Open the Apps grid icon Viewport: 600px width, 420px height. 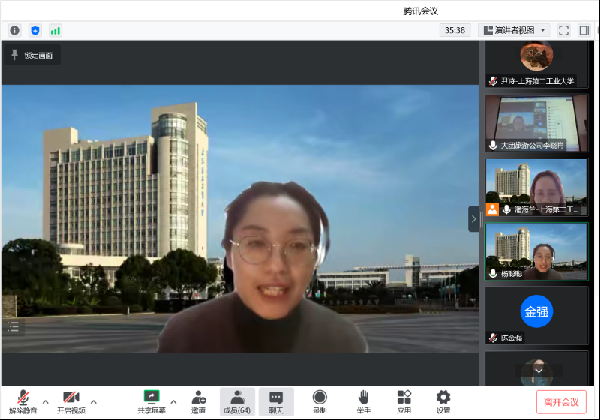click(x=404, y=398)
